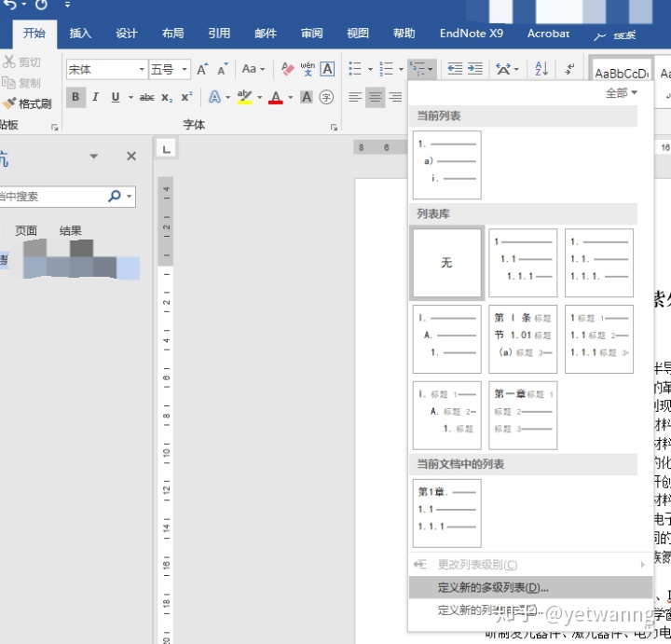
Task: Apply the Subscript x₂ icon
Action: (167, 98)
